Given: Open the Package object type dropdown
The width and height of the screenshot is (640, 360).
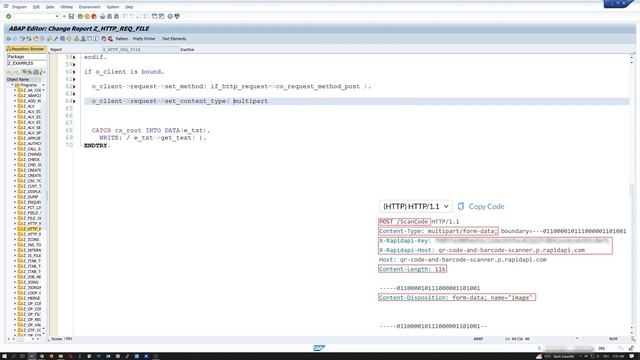Looking at the screenshot, I should 27,57.
